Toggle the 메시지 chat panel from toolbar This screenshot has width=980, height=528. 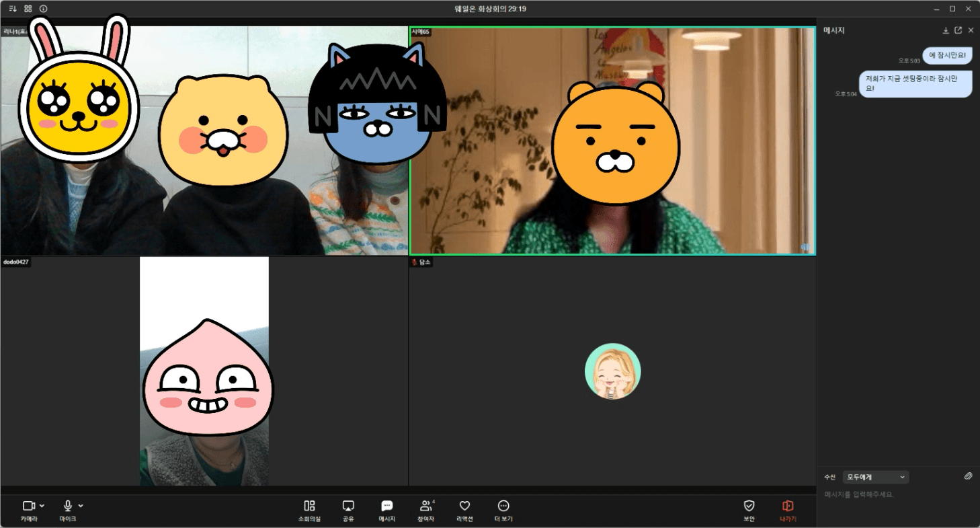pos(386,506)
